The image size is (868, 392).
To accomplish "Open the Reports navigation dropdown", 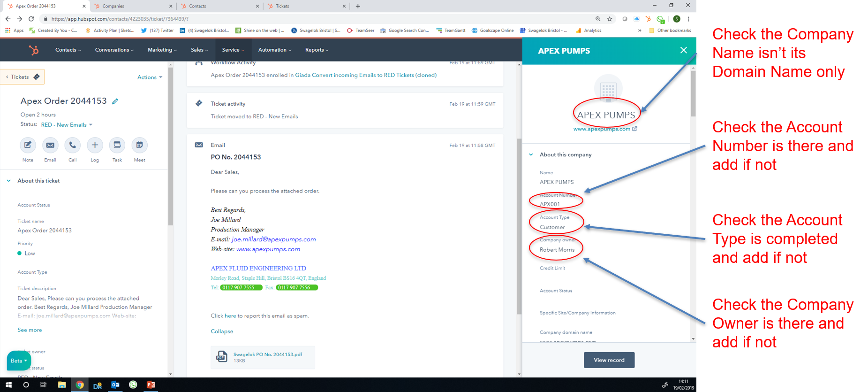I will [x=317, y=50].
